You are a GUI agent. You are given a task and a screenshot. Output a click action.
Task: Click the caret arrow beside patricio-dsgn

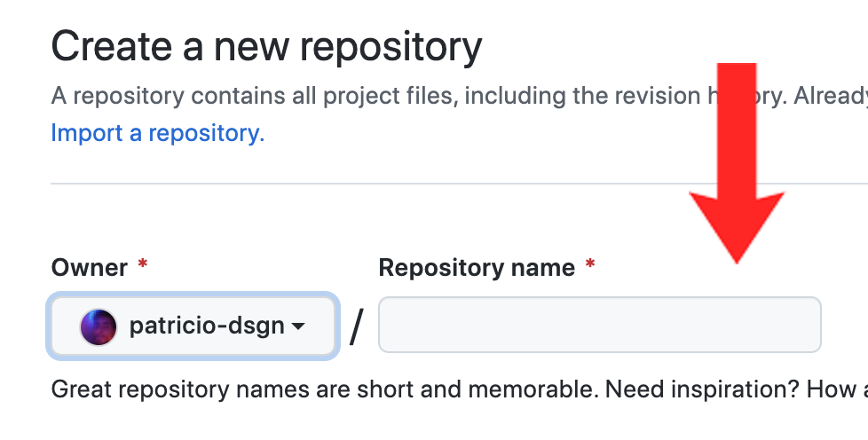[x=299, y=327]
